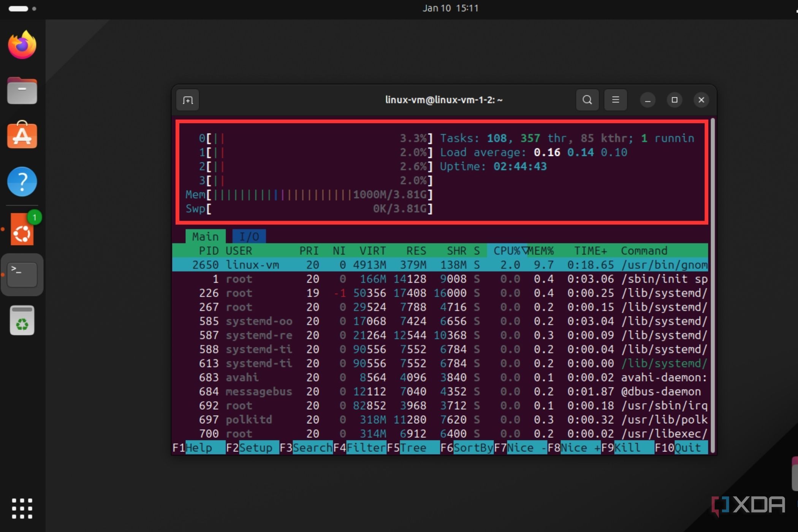Screen dimensions: 798x532
Task: Open Ubuntu App Center from the dock
Action: pos(22,136)
